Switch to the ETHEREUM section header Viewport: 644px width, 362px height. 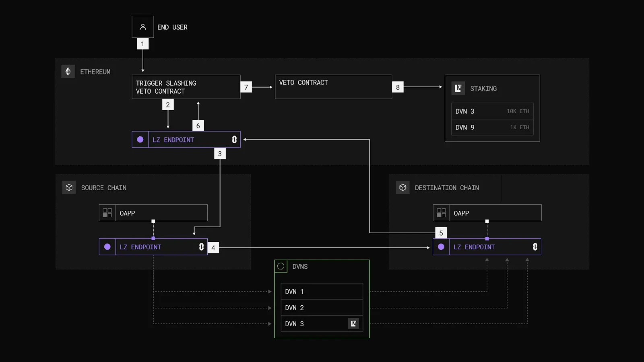point(96,71)
